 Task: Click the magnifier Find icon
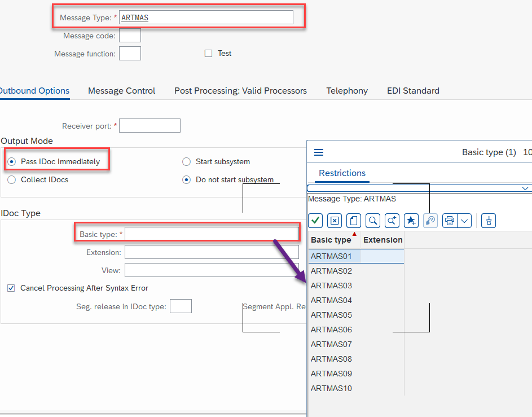[x=372, y=221]
